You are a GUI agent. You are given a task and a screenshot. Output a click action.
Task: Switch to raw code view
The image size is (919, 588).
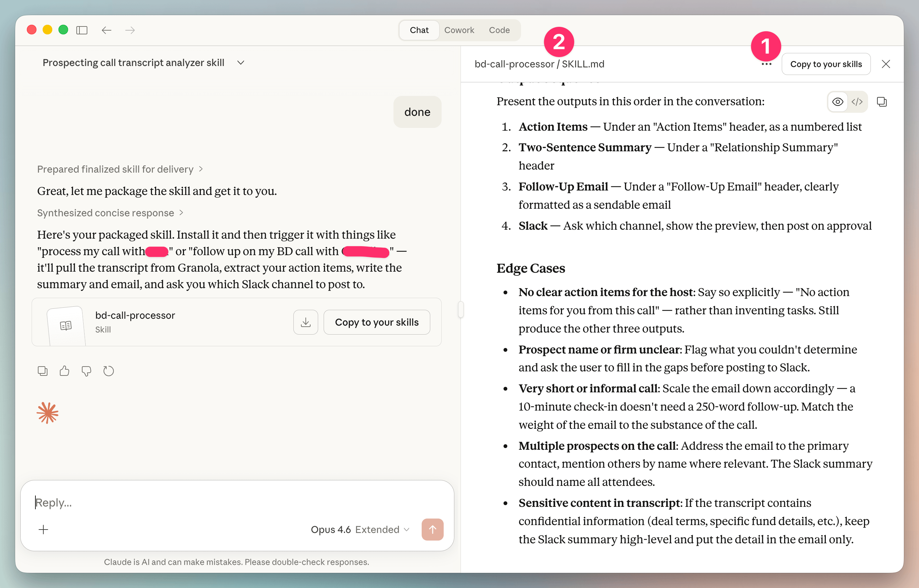point(857,102)
